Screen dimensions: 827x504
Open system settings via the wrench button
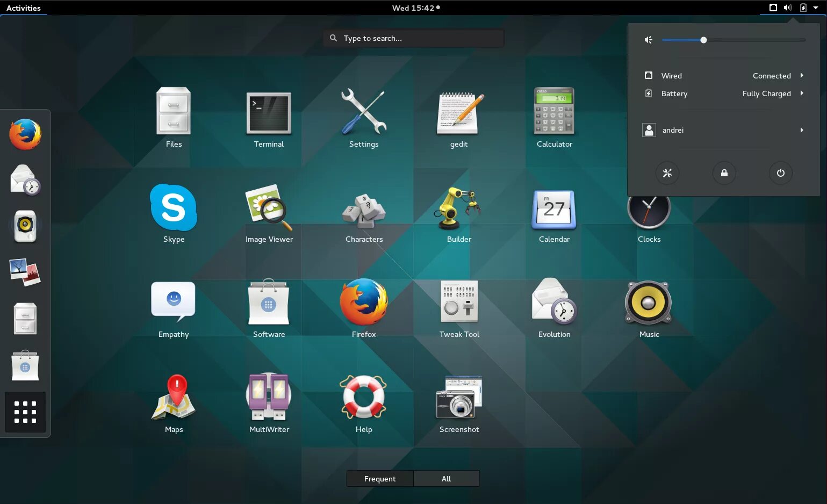click(x=667, y=173)
